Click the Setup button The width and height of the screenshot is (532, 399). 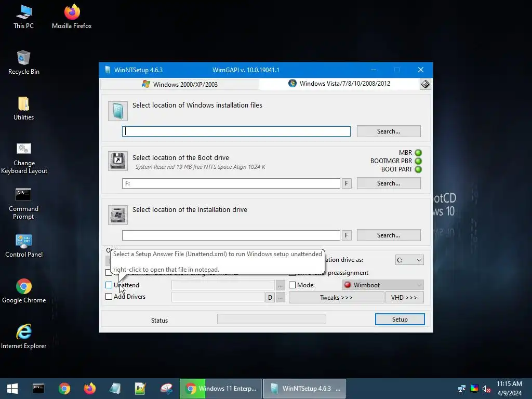point(400,320)
